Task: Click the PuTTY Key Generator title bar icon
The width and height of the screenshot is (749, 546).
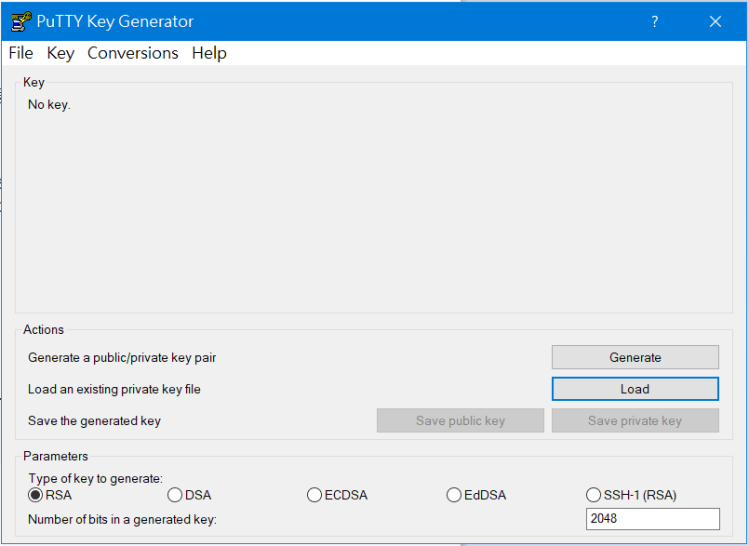Action: click(x=21, y=21)
